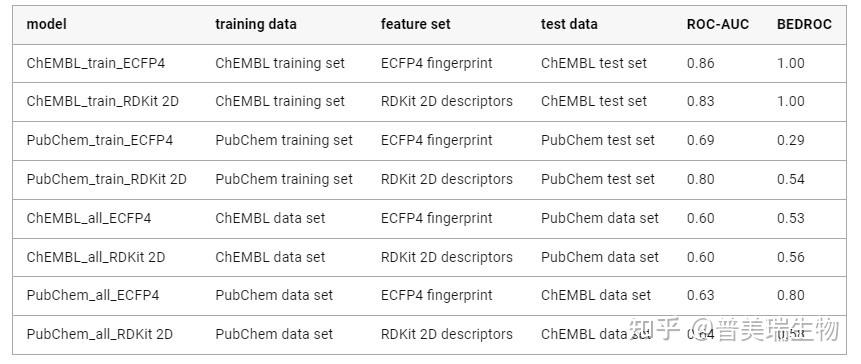This screenshot has height=364, width=861.
Task: Click the PubChem_all_RDKit 2D model cell
Action: point(100,334)
